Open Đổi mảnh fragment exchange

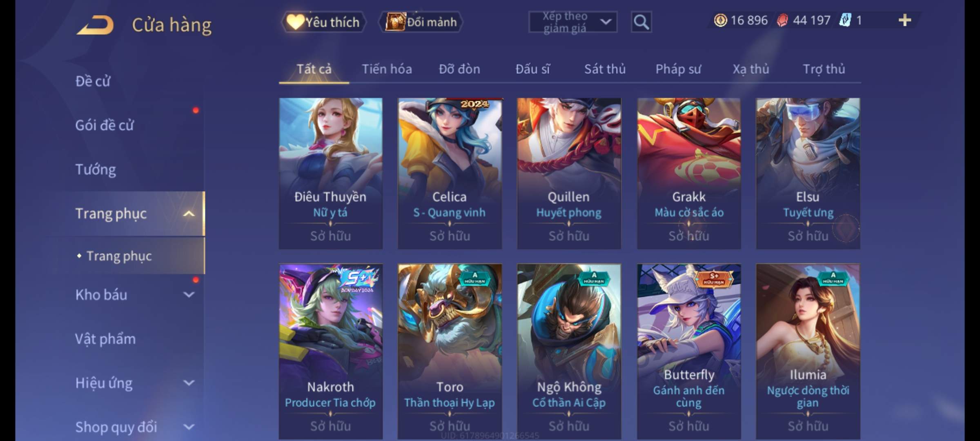point(421,22)
